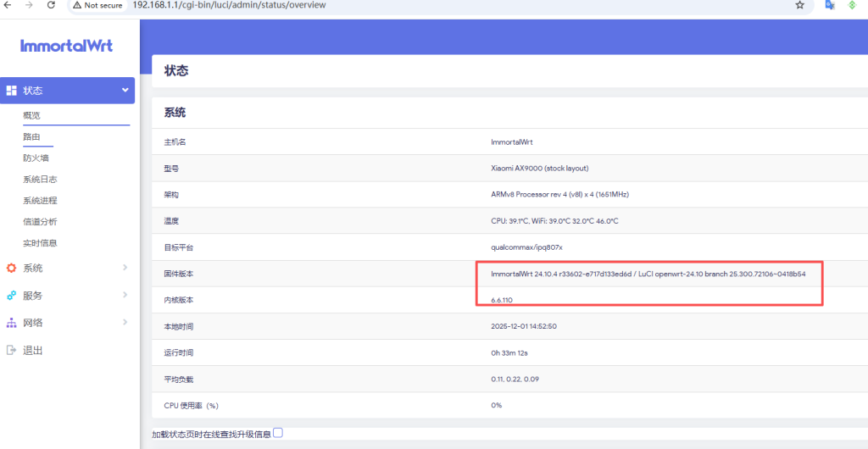Image resolution: width=868 pixels, height=449 pixels.
Task: Click the 网络 network tree icon
Action: tap(12, 323)
